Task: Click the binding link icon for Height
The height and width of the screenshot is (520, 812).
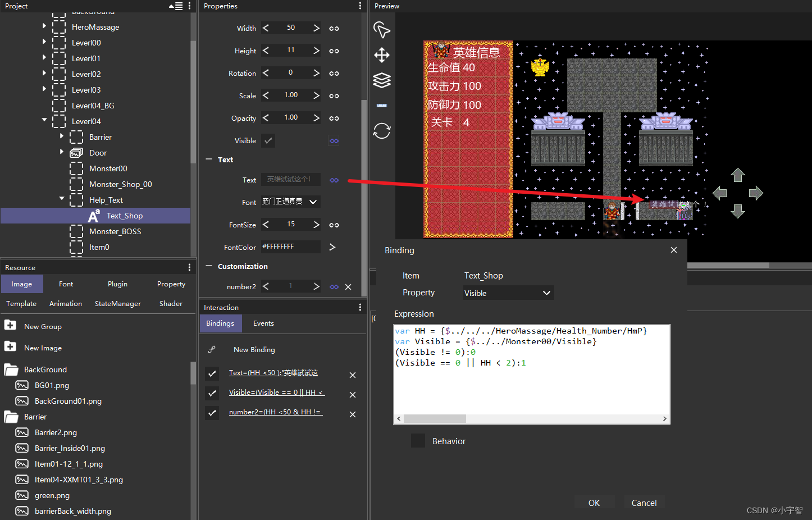Action: 334,51
